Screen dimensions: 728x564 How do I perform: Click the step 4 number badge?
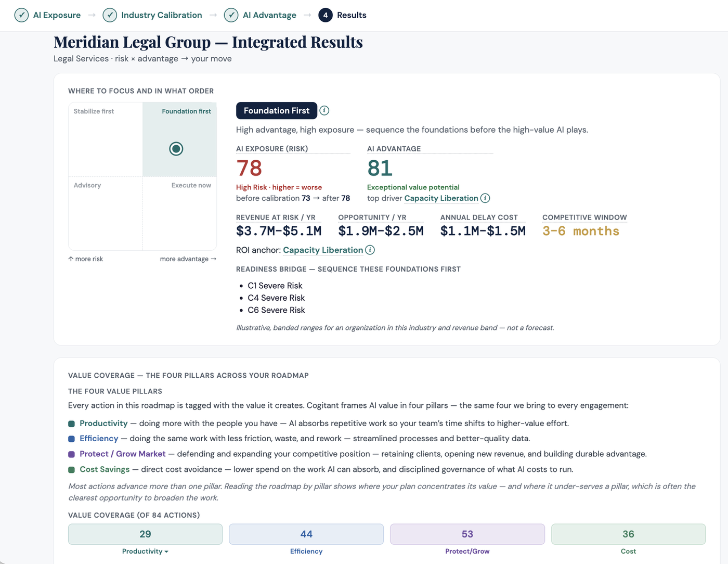click(326, 15)
